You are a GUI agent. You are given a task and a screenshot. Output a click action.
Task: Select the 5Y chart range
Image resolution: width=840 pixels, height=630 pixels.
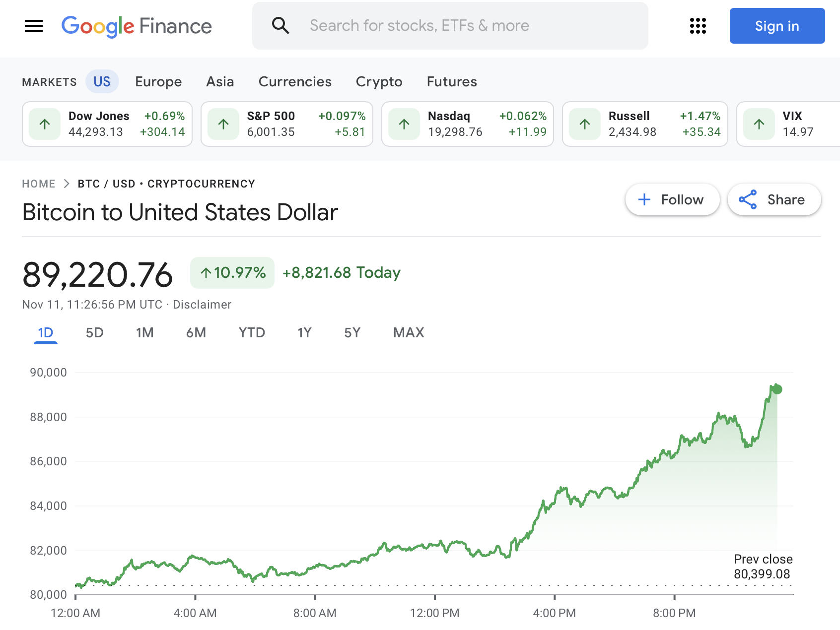point(352,333)
